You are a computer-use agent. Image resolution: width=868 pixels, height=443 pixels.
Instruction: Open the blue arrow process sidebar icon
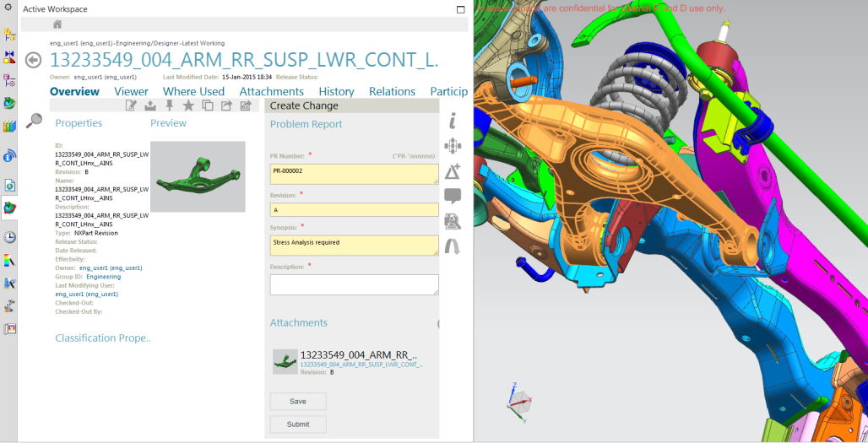[x=9, y=284]
